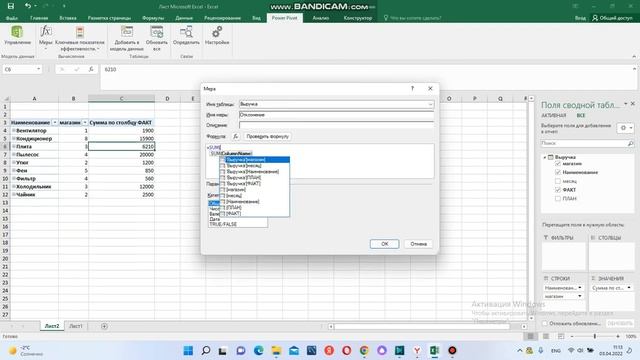Select Выручка[ПЛАН] in autocomplete list
The width and height of the screenshot is (640, 360).
(255, 178)
